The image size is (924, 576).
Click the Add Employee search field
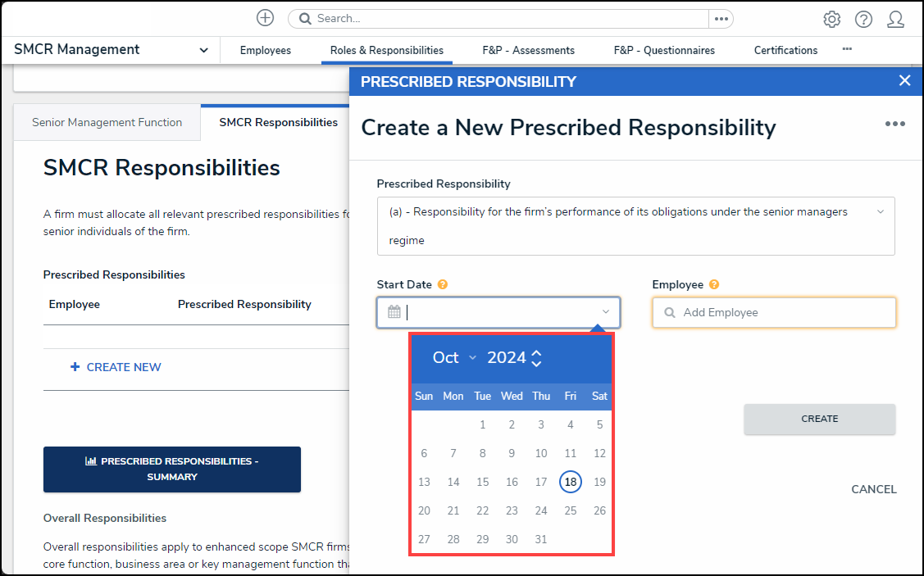tap(774, 312)
